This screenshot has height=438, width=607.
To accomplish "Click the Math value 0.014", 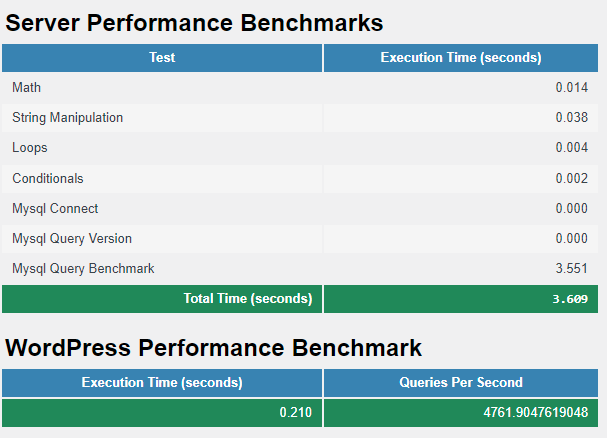I will pos(572,88).
